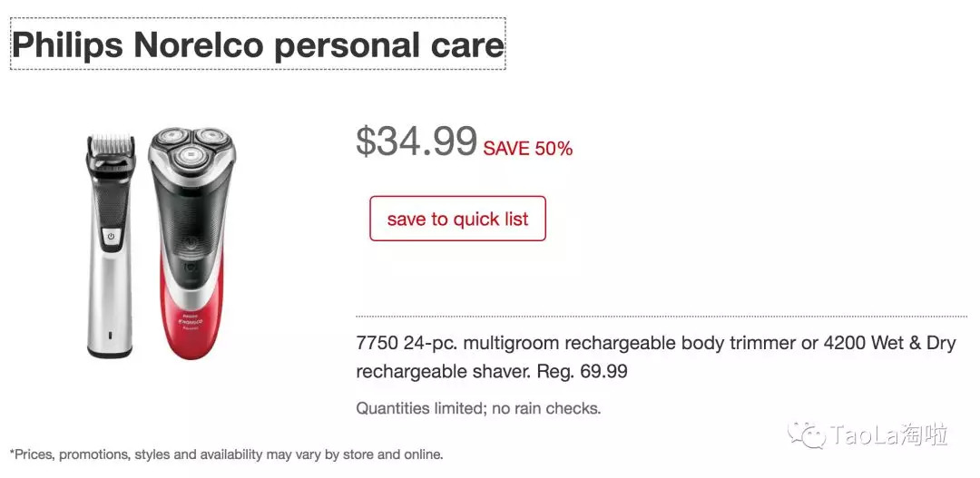
Task: Click the charging indicator on the trimmer base
Action: [111, 337]
